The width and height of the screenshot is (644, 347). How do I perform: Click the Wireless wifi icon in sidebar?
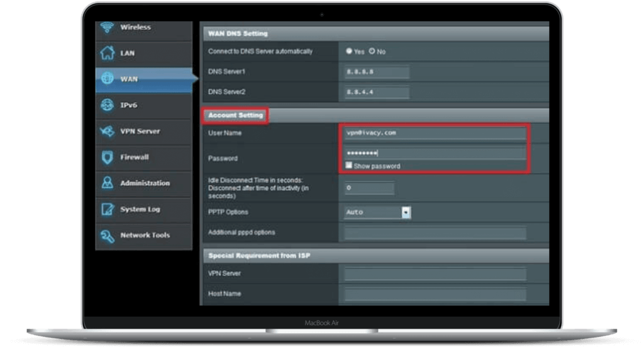point(107,27)
